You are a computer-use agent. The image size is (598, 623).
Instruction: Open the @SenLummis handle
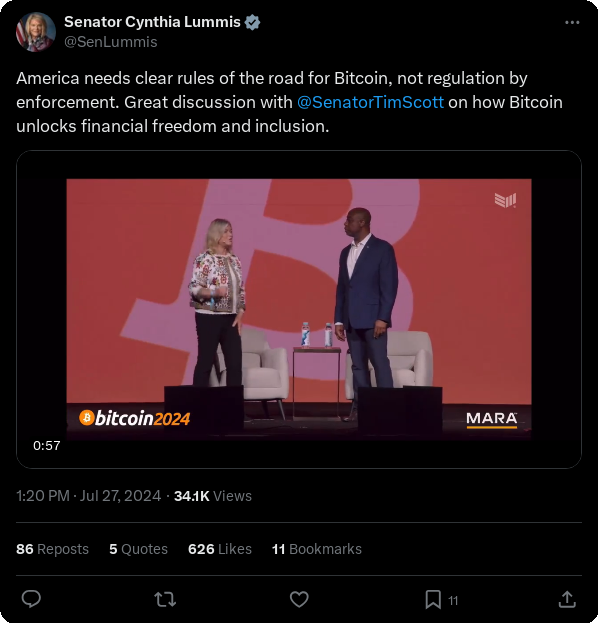[x=111, y=42]
